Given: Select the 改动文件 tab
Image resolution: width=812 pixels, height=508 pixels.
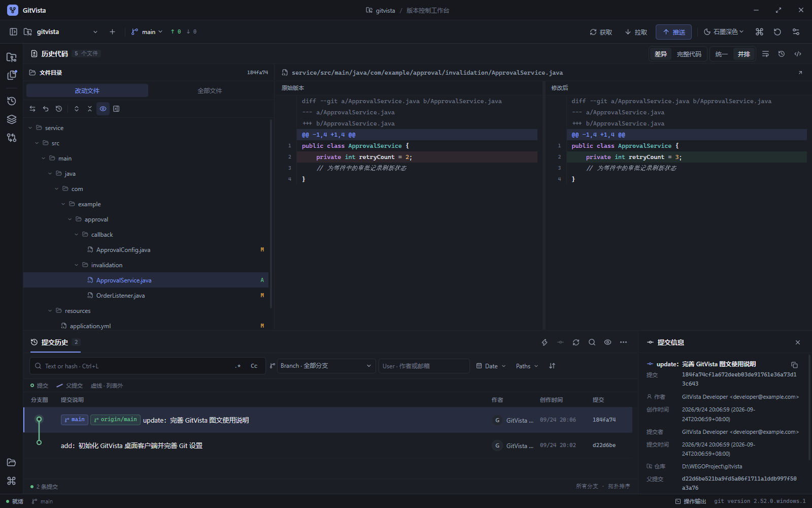Looking at the screenshot, I should [x=87, y=90].
